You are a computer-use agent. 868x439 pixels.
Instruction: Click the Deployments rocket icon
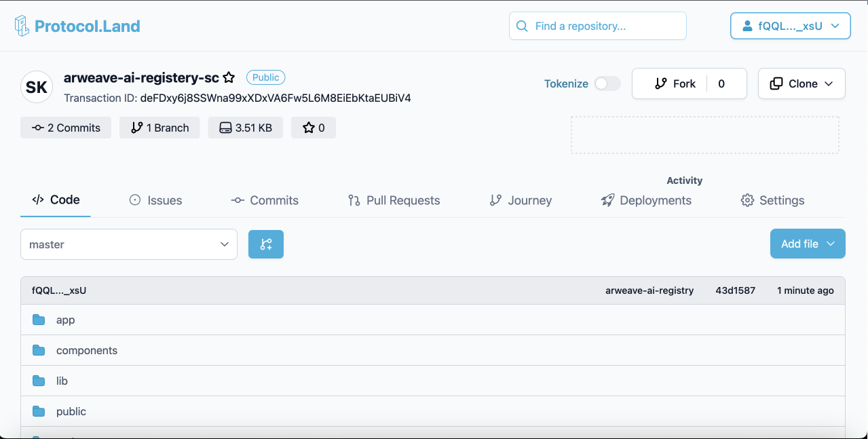pyautogui.click(x=607, y=200)
